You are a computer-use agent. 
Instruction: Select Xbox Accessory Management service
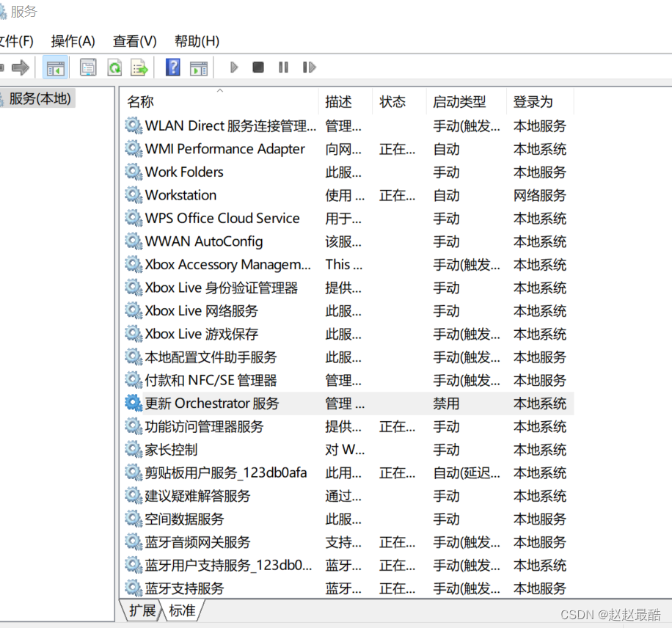[227, 265]
